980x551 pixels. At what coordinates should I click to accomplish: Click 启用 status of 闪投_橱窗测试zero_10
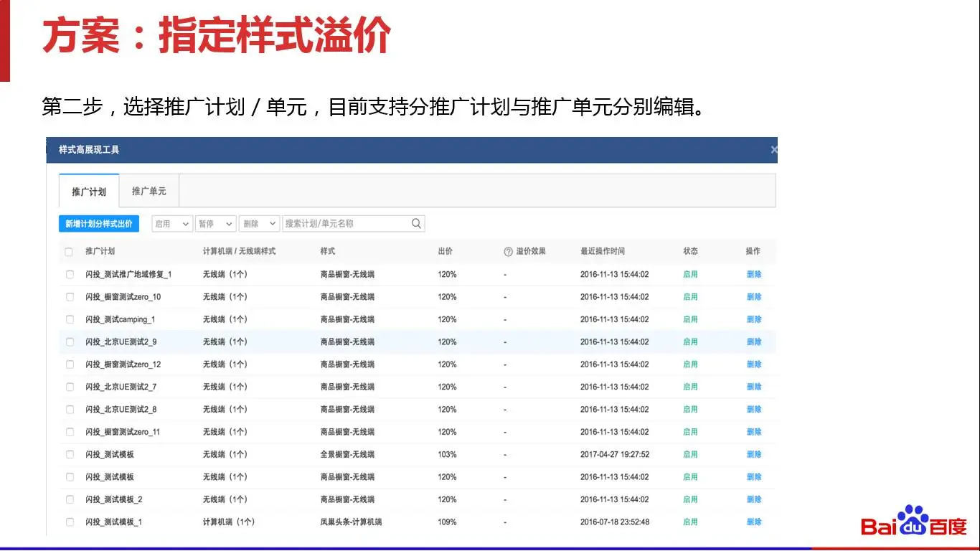point(690,297)
